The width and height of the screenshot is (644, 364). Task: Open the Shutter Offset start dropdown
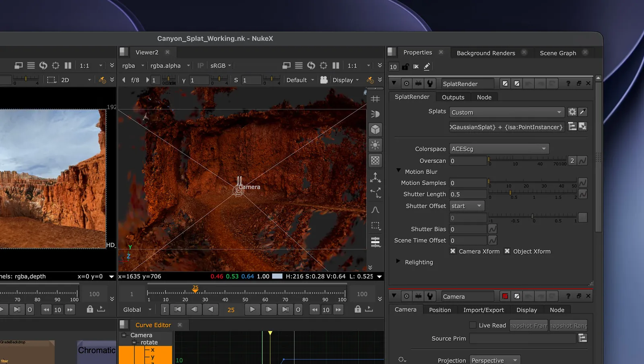coord(467,206)
